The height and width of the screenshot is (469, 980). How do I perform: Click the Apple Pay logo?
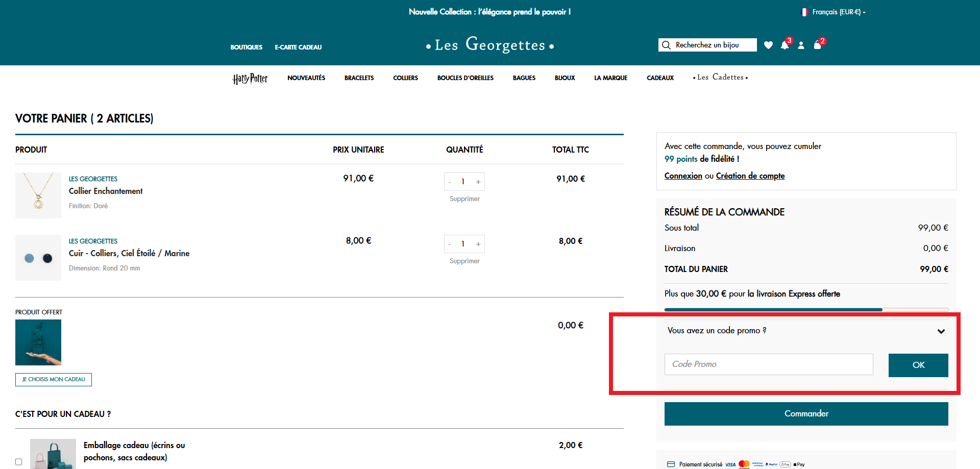[x=799, y=464]
